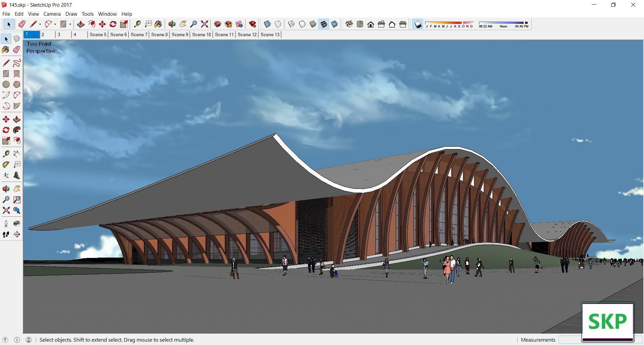This screenshot has width=644, height=345.
Task: Switch to the Left view
Action: (403, 24)
